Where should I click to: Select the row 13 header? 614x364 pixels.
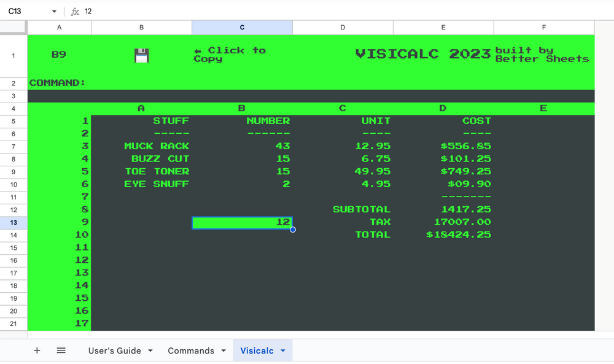pyautogui.click(x=13, y=222)
